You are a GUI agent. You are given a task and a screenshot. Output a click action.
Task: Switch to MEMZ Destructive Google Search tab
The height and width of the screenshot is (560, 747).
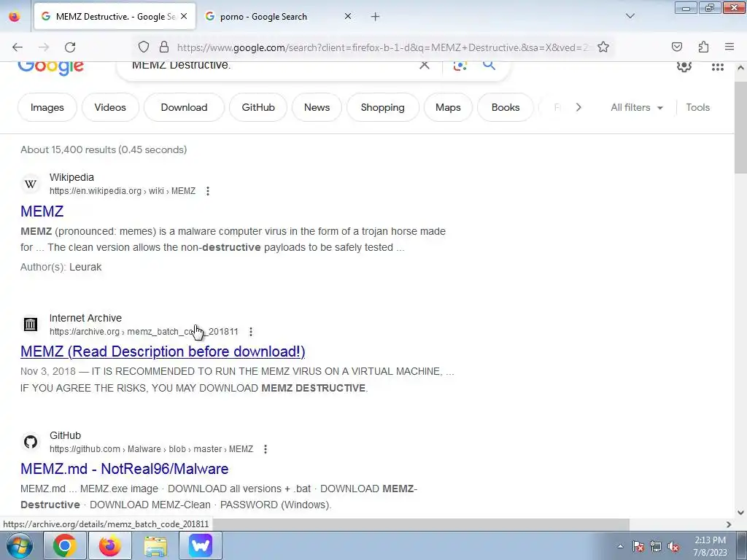coord(115,16)
